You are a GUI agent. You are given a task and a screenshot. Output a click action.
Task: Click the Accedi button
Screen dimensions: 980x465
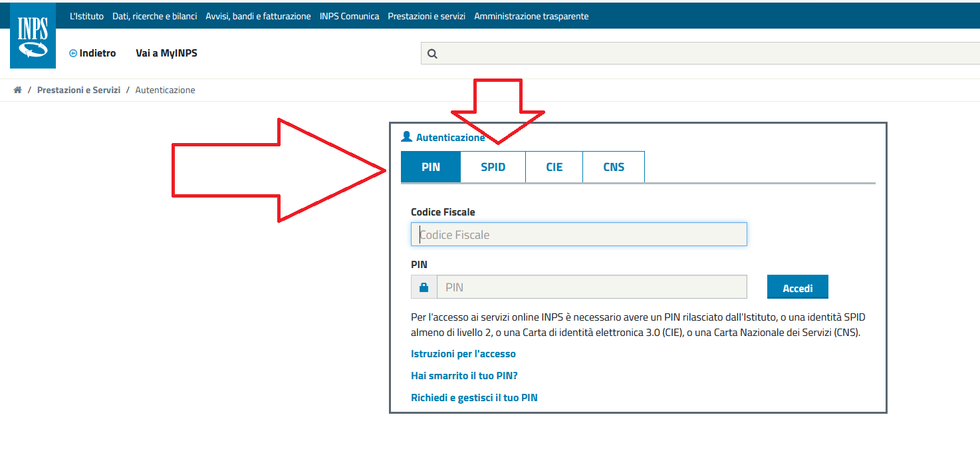(798, 287)
